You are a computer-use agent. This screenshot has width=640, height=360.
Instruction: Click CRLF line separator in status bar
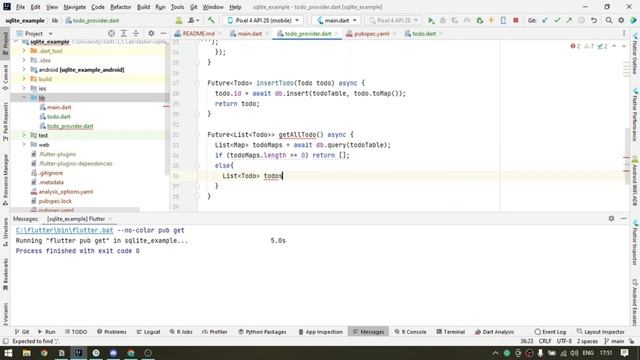pos(545,341)
